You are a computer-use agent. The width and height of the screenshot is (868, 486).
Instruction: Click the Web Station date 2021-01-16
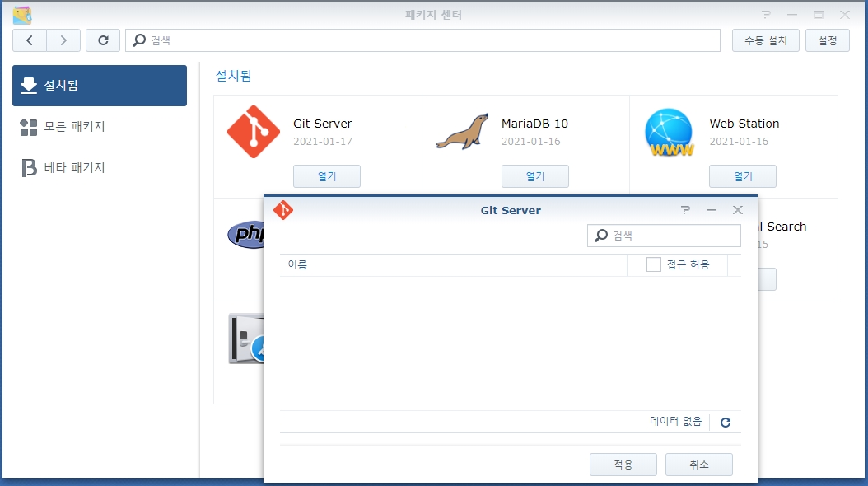coord(739,141)
